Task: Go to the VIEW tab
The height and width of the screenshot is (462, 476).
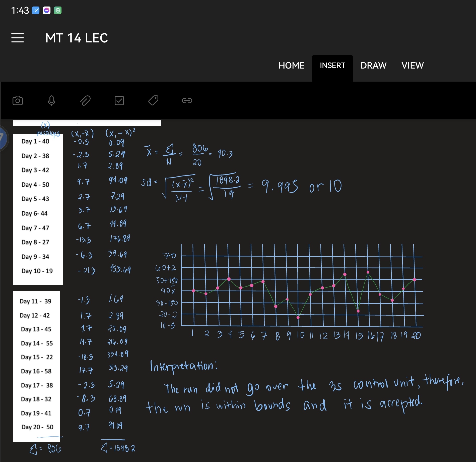Action: tap(412, 66)
